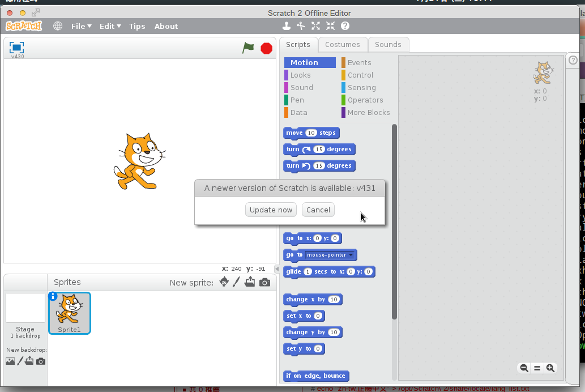585x392 pixels.
Task: Switch stage to full screen presentation mode
Action: click(x=16, y=48)
